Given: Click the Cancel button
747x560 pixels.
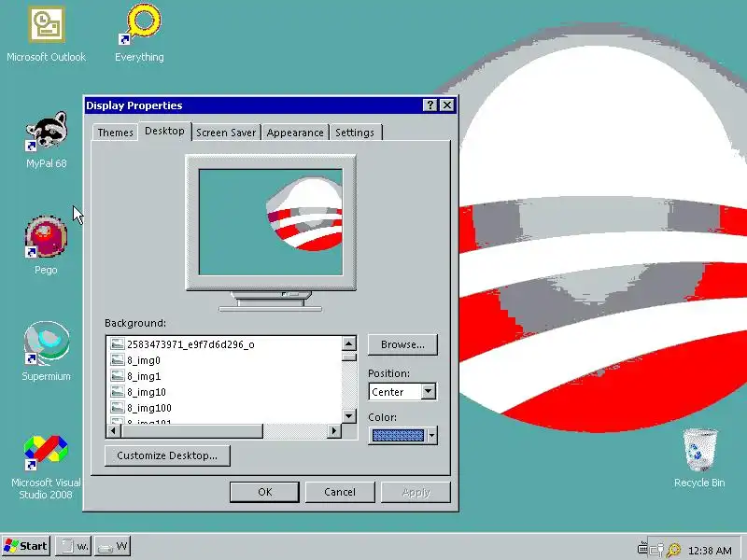Looking at the screenshot, I should pos(340,492).
